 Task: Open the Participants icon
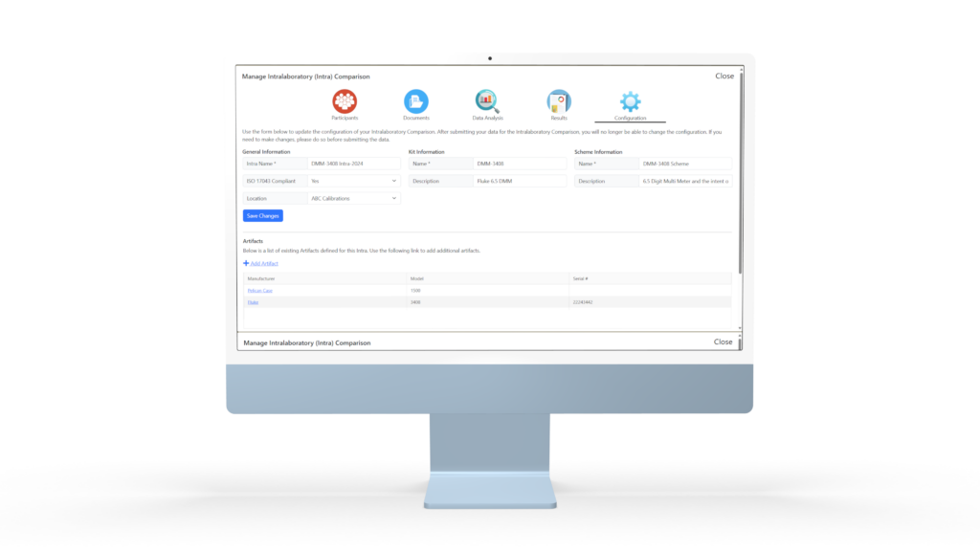pos(345,100)
